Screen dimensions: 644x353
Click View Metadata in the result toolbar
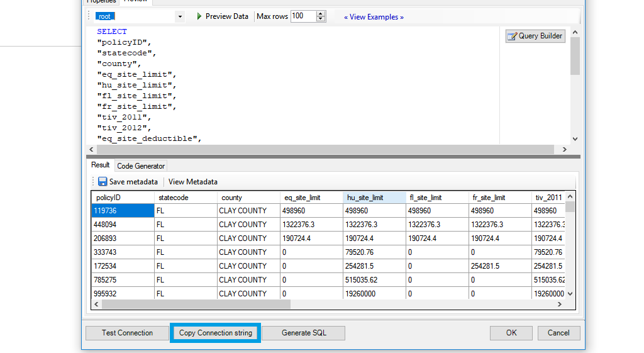[x=192, y=182]
